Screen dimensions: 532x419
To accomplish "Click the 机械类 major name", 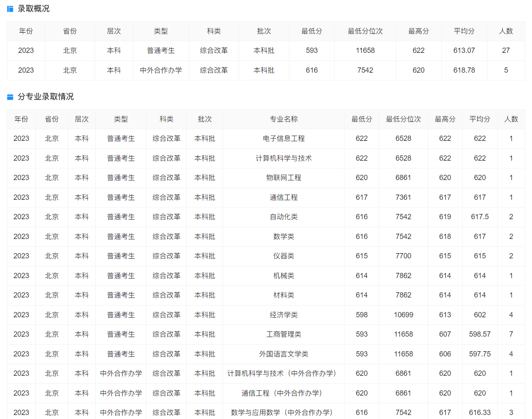I will click(284, 276).
